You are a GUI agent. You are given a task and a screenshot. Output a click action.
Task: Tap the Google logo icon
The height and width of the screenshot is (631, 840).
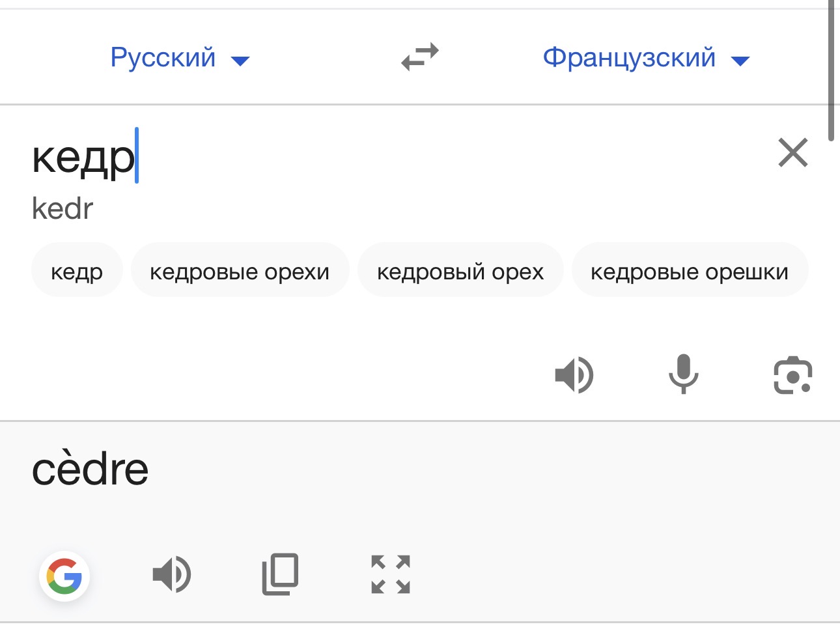[x=64, y=576]
